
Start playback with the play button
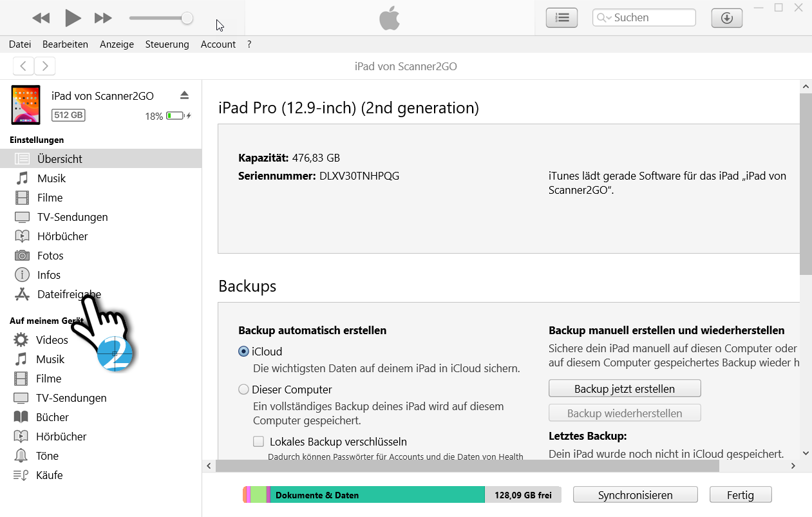73,18
